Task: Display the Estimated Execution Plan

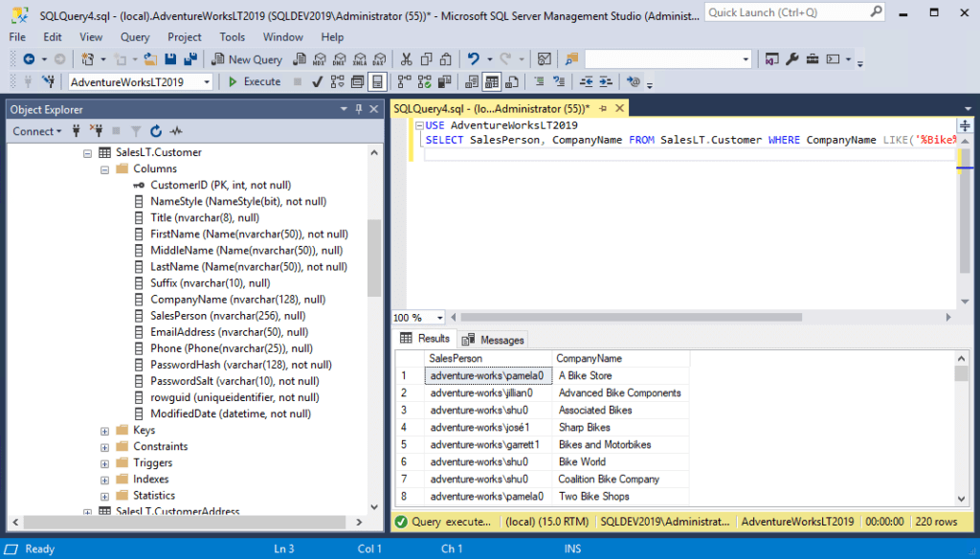Action: 338,82
